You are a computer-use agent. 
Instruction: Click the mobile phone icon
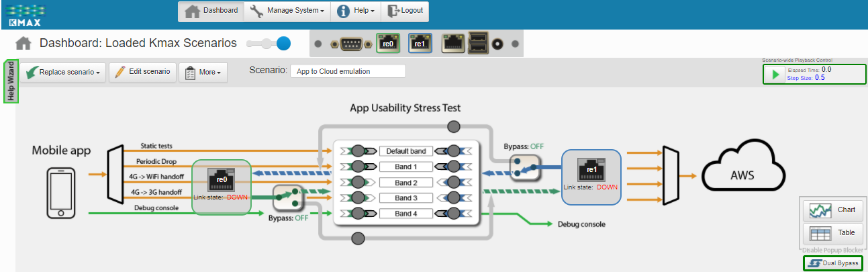pyautogui.click(x=60, y=193)
